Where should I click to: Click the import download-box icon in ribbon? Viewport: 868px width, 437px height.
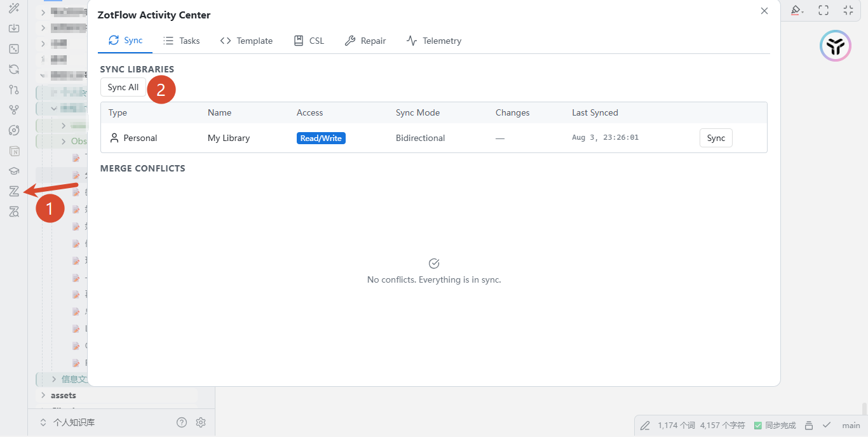click(14, 29)
